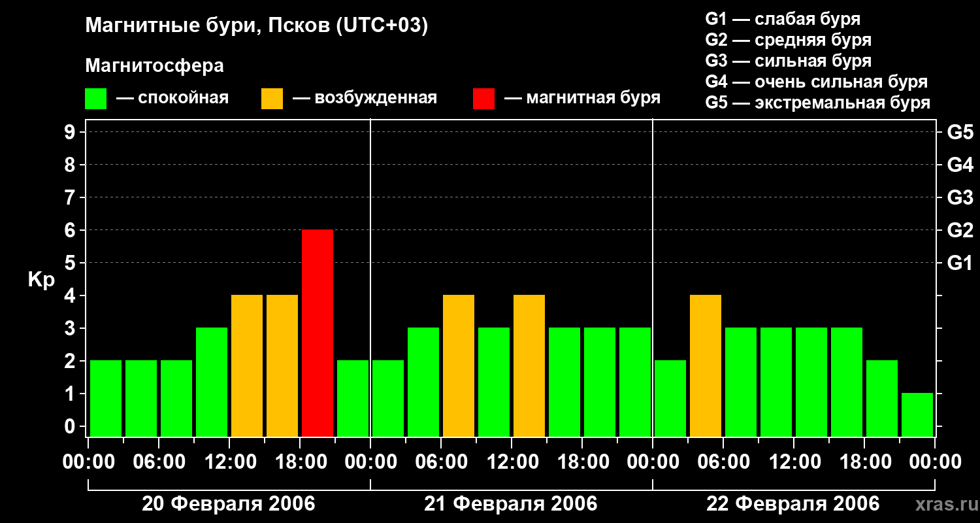Pick the orange bar at 12:00–15:00 on 20 February
Viewport: 980px width, 523px height.
click(x=247, y=365)
